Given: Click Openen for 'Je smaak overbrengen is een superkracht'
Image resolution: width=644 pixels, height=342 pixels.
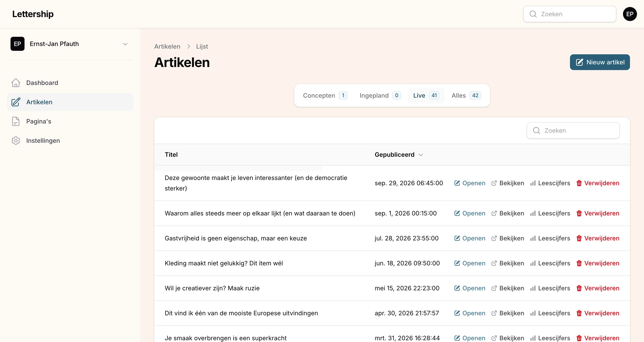Looking at the screenshot, I should [470, 338].
